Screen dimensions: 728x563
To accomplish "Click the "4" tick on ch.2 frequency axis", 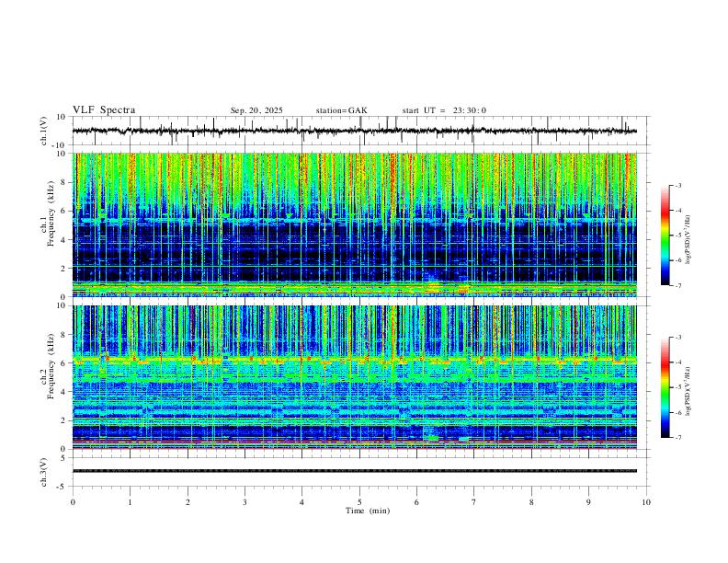I will 64,392.
